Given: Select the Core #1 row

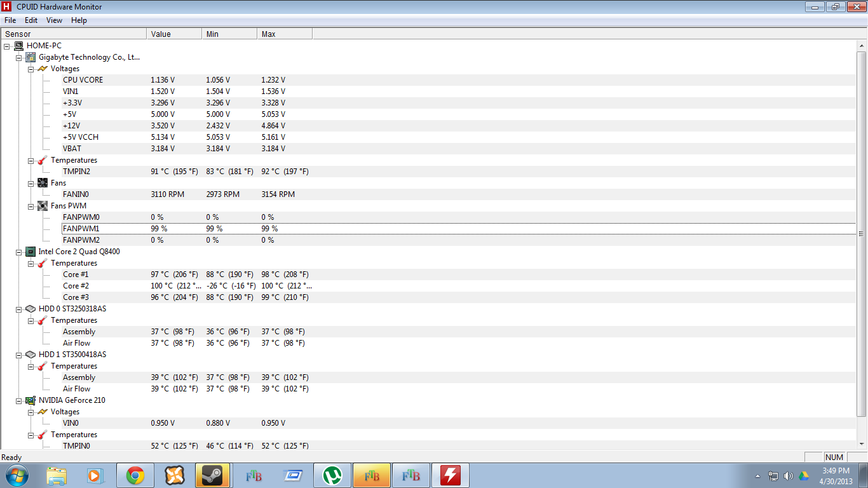Looking at the screenshot, I should pos(459,274).
